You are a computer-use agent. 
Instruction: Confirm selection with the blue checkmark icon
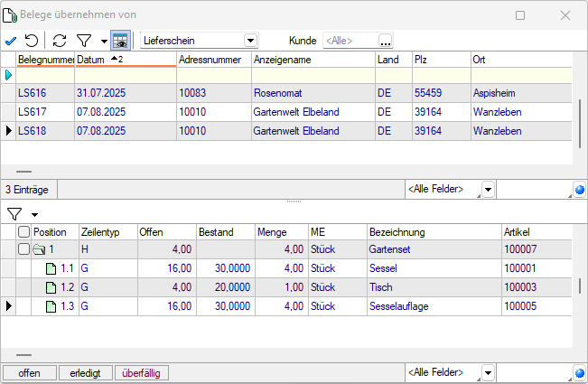10,41
